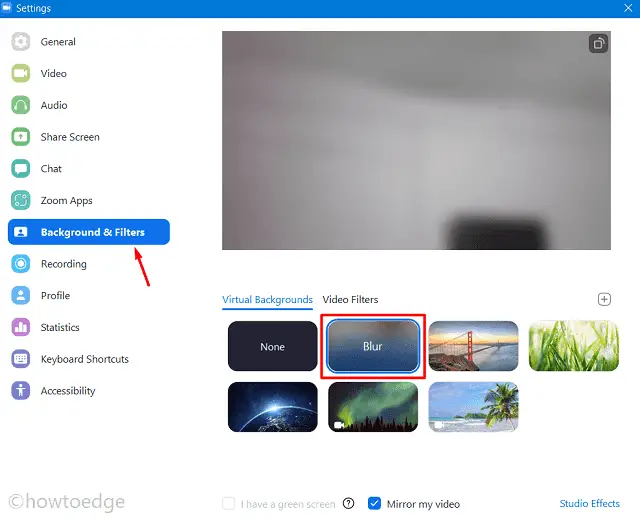Choose beach palm tree background
The width and height of the screenshot is (640, 520).
point(473,407)
